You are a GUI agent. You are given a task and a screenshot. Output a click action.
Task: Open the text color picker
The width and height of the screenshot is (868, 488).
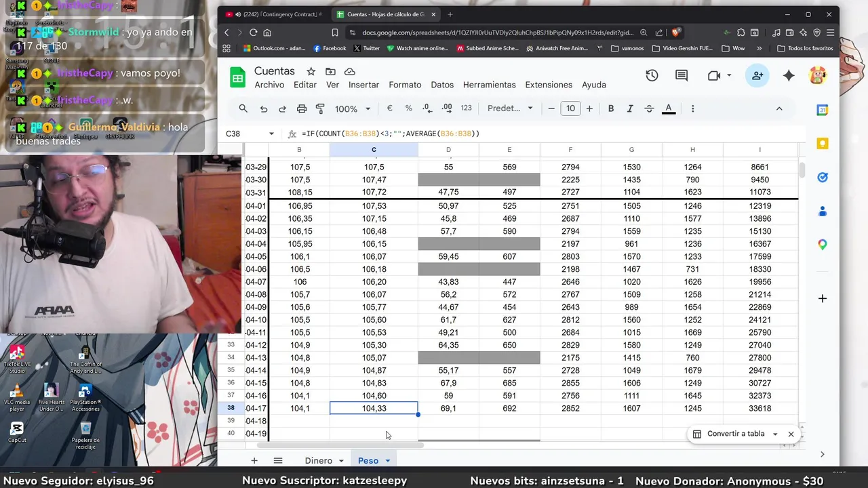[669, 108]
